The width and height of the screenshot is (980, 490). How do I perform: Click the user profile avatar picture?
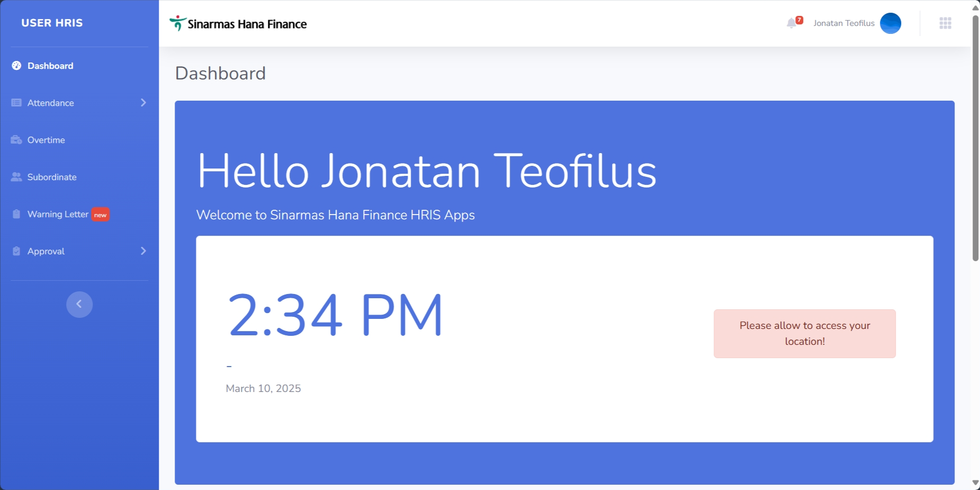click(x=890, y=23)
